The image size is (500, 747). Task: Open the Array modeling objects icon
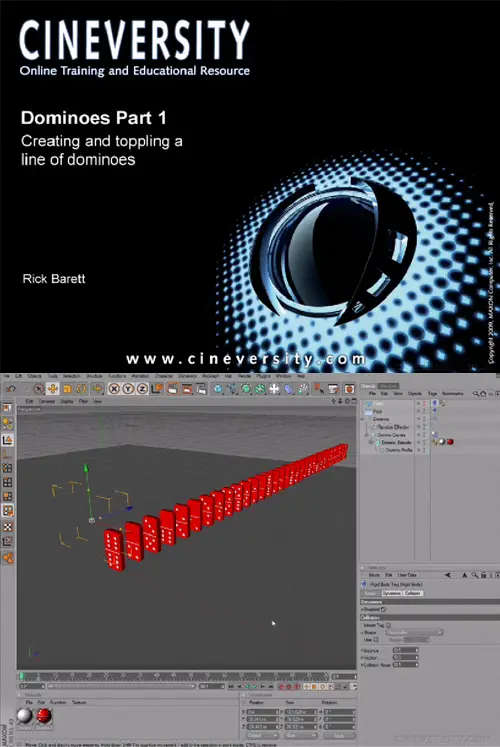[260, 389]
